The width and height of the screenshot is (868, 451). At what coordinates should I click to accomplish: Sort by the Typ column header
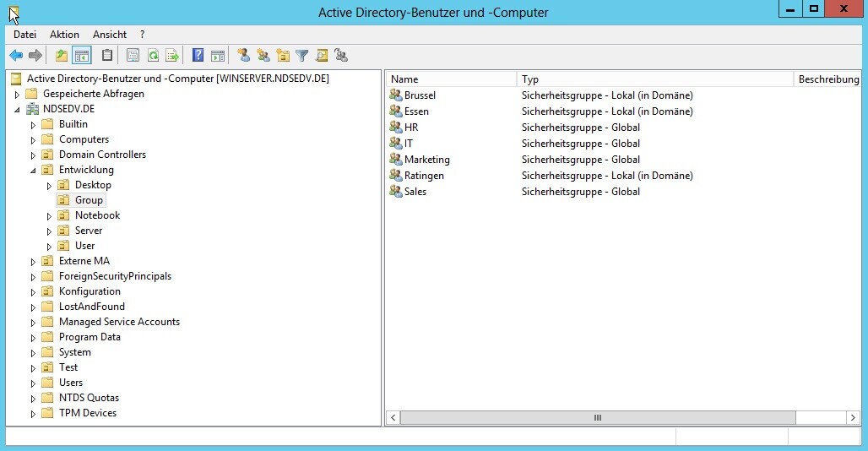click(654, 79)
